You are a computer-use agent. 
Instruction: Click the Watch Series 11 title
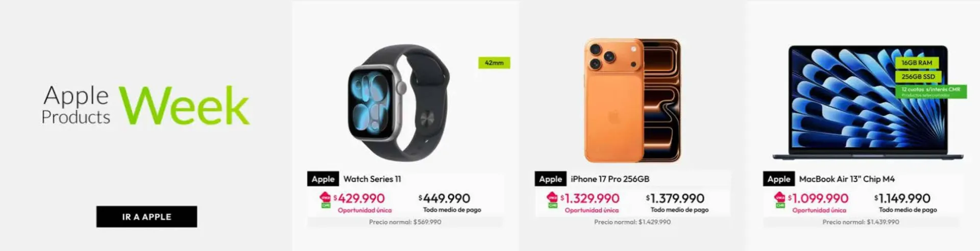372,179
